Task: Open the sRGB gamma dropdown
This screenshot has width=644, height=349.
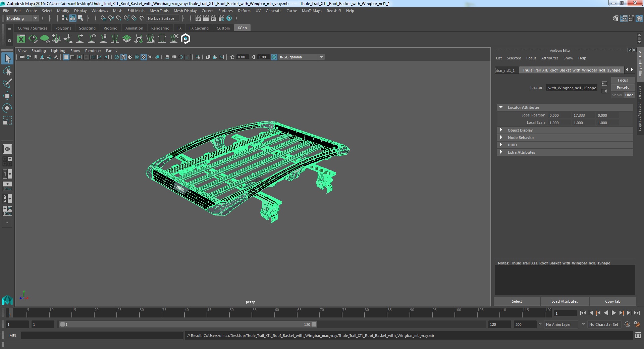Action: point(301,57)
